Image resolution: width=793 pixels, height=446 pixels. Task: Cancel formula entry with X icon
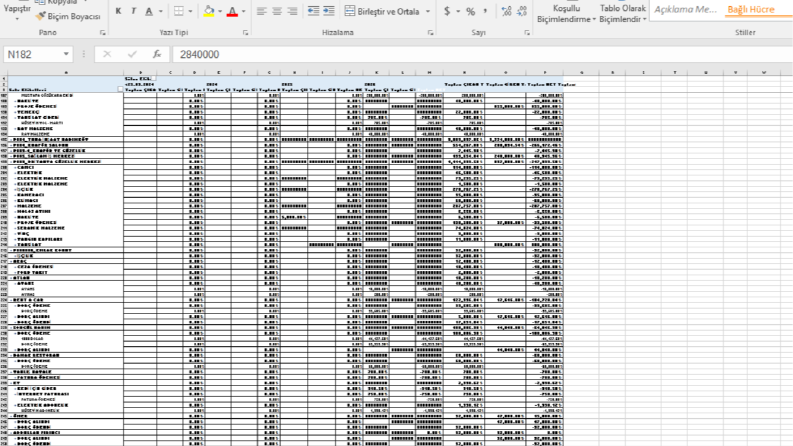click(107, 54)
